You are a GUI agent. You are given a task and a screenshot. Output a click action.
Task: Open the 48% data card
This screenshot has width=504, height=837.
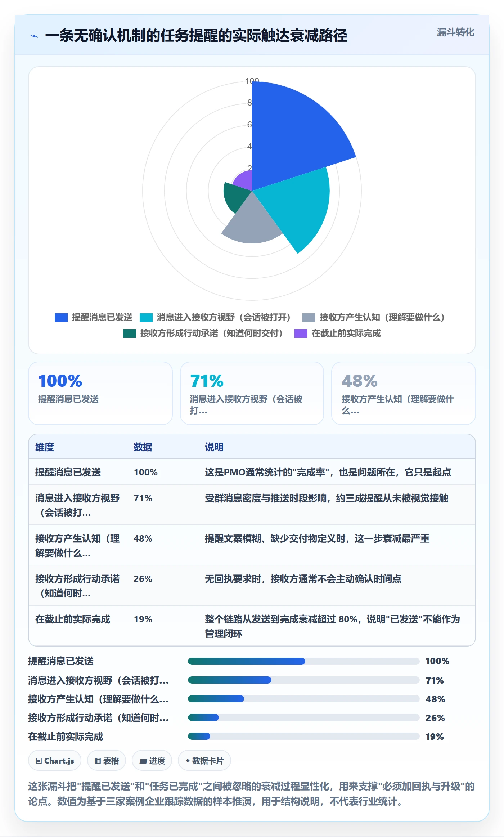click(404, 393)
